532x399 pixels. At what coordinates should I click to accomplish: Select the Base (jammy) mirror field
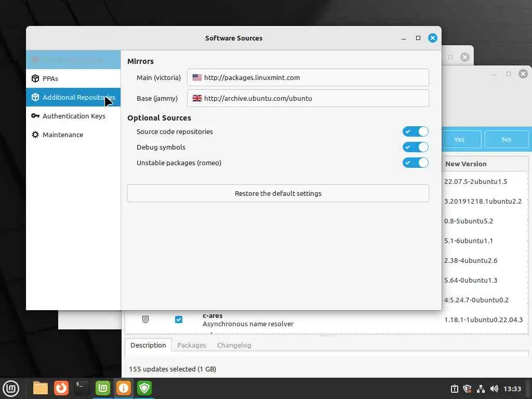click(308, 98)
